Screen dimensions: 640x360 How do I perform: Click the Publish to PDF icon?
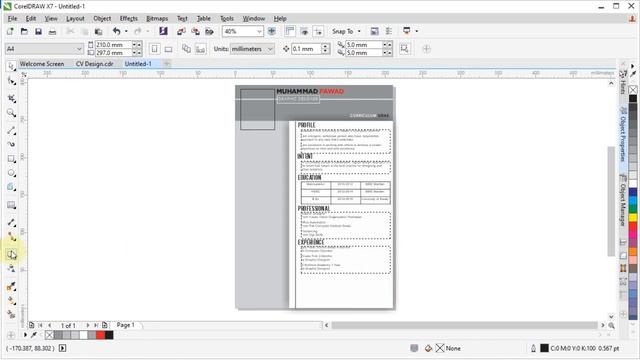pos(209,31)
